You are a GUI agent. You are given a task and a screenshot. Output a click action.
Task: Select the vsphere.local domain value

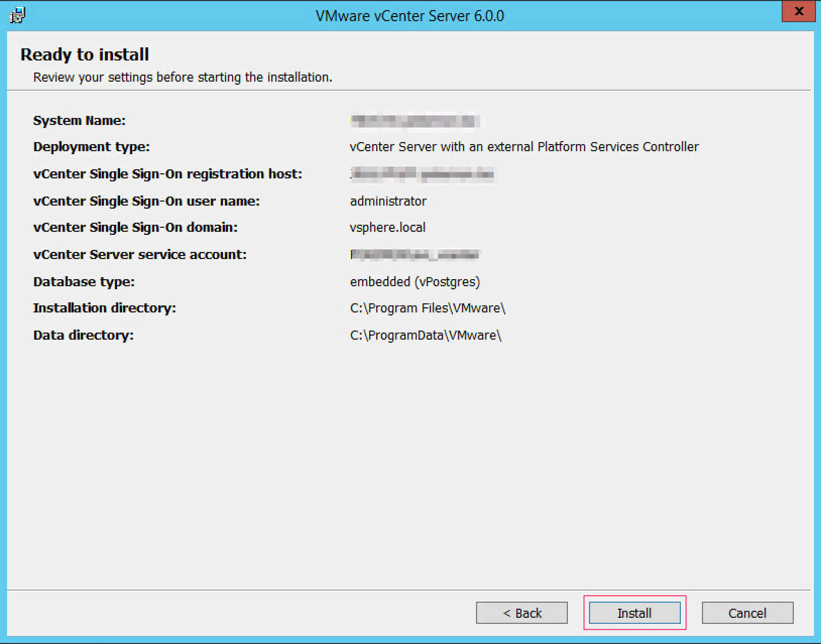pos(388,227)
